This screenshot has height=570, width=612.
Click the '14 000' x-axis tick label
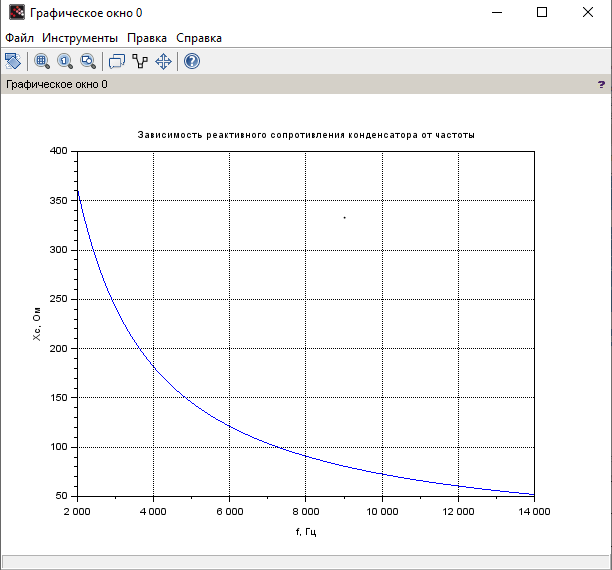tap(534, 511)
